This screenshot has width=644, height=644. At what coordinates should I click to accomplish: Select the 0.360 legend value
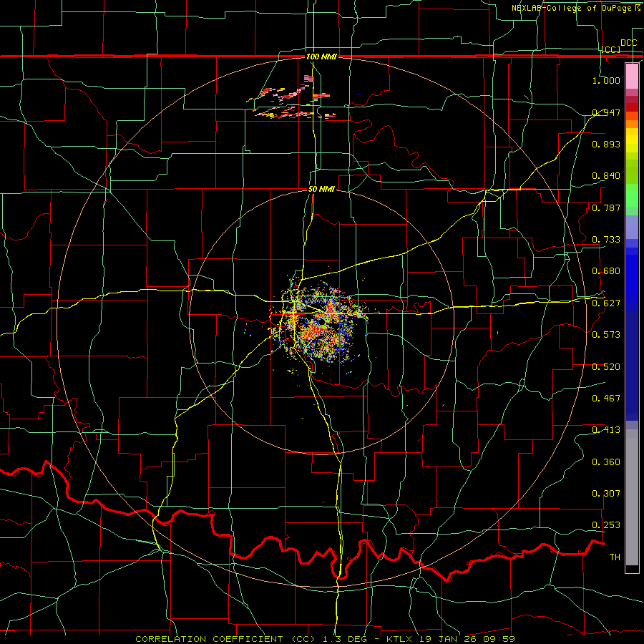(606, 462)
